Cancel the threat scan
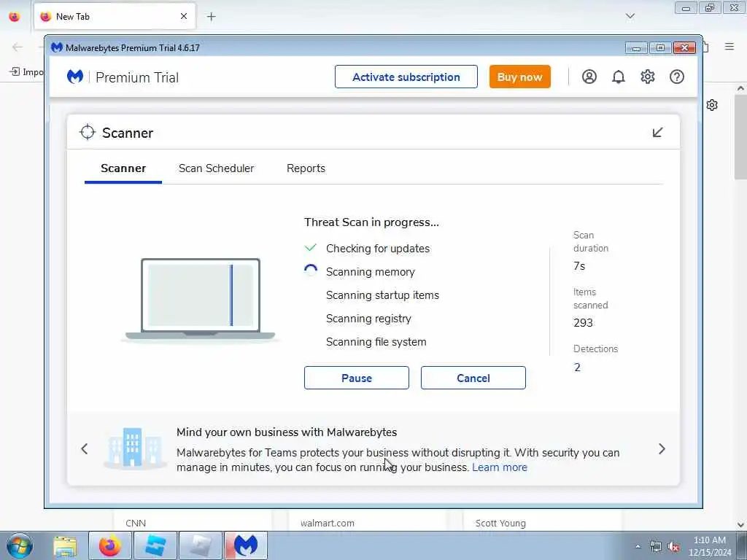Image resolution: width=747 pixels, height=560 pixels. (x=473, y=378)
